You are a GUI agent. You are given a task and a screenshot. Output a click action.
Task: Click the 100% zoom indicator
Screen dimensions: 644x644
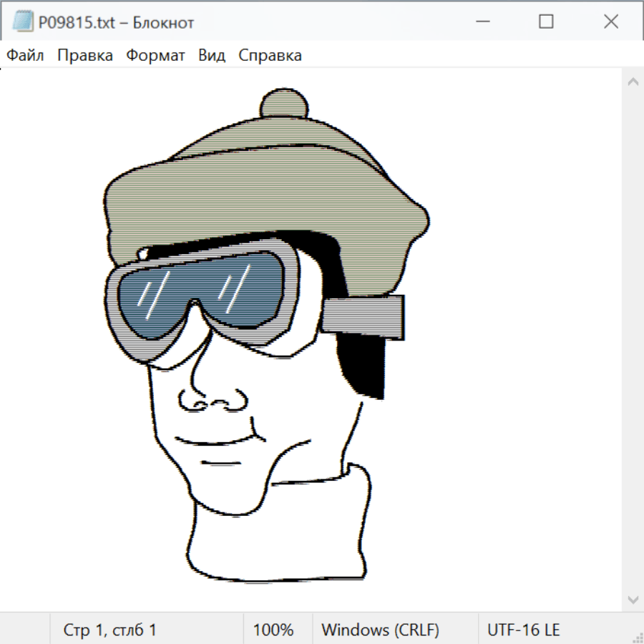(273, 630)
